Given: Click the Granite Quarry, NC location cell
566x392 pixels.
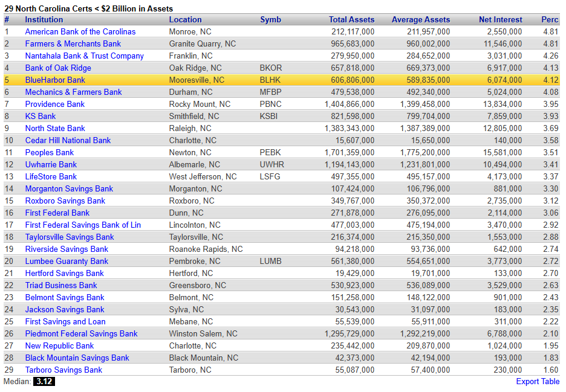Looking at the screenshot, I should tap(202, 43).
